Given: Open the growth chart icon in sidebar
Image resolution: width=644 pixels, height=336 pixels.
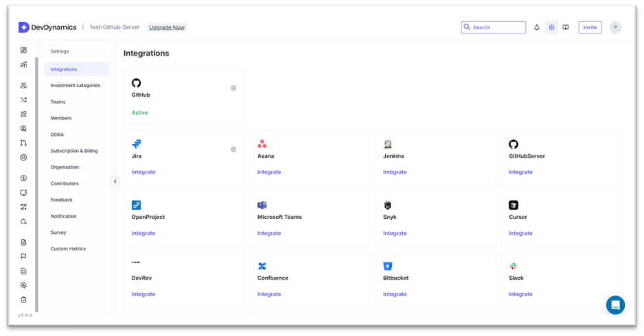Looking at the screenshot, I should [23, 65].
